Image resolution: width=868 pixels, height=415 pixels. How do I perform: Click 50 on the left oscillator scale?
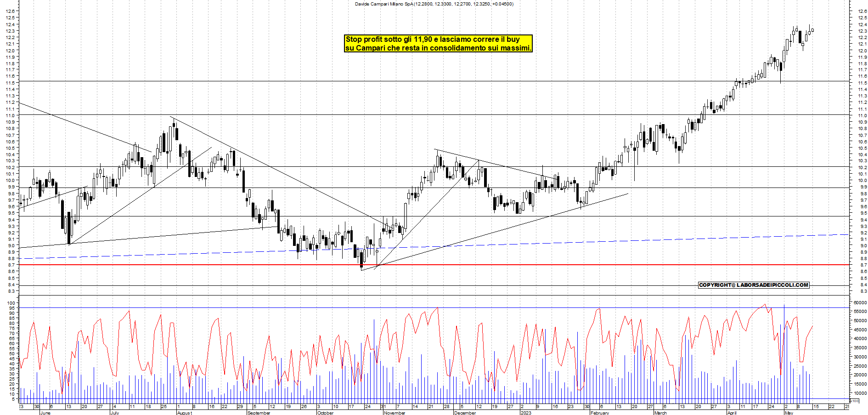click(12, 353)
